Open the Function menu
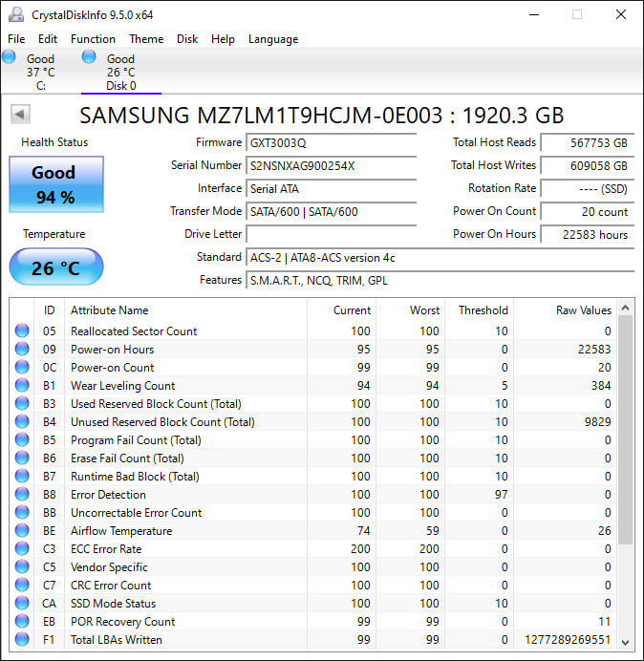 pos(93,39)
